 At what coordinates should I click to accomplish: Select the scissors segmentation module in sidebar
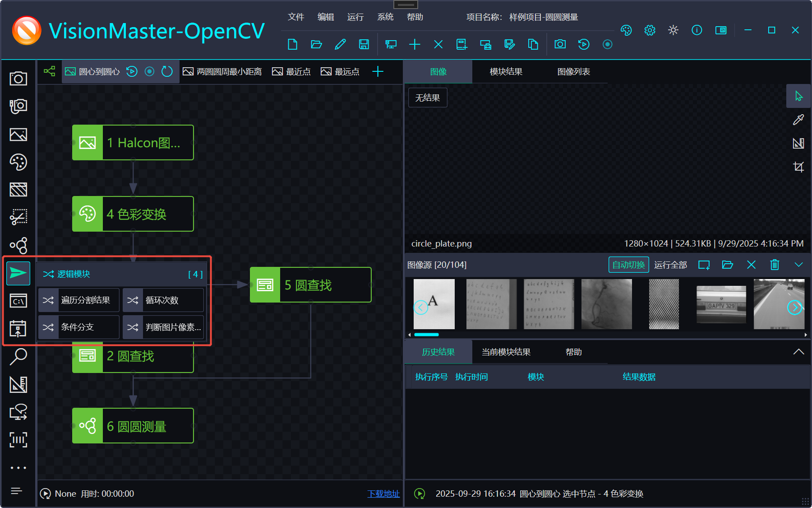click(x=18, y=217)
